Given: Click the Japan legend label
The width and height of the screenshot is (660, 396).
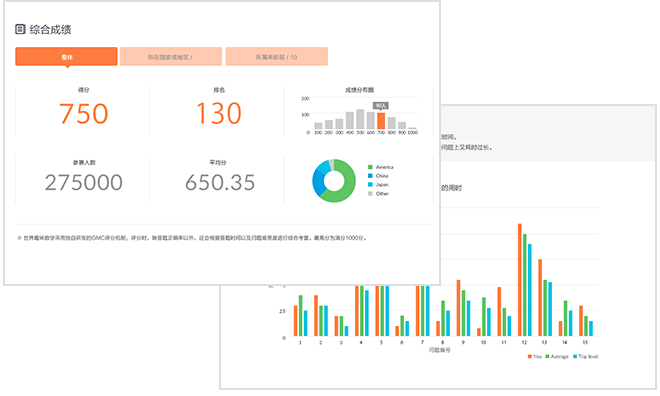Looking at the screenshot, I should [382, 185].
